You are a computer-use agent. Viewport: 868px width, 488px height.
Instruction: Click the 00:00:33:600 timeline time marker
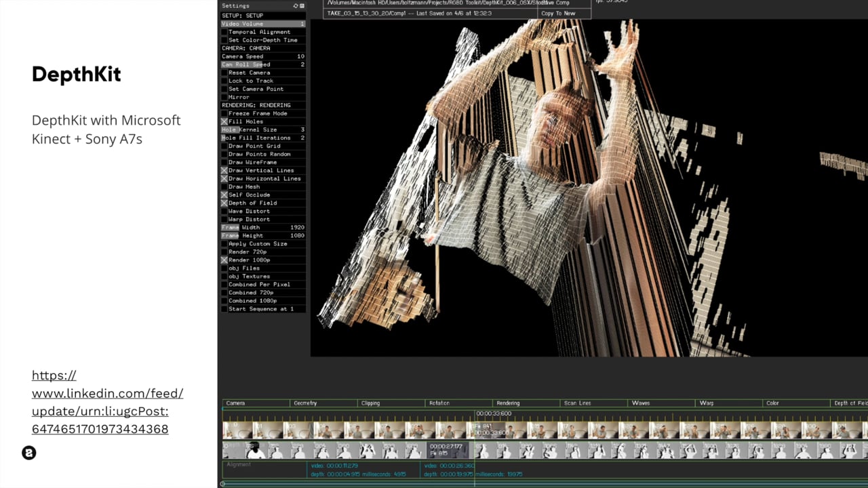click(x=494, y=413)
